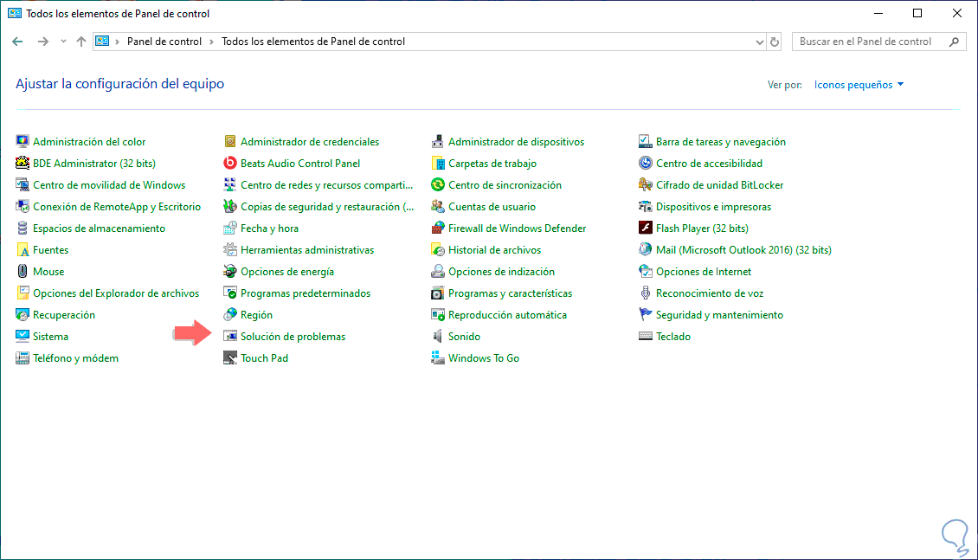Open the Fecha y hora icon
Screen dimensions: 978x560
[230, 229]
